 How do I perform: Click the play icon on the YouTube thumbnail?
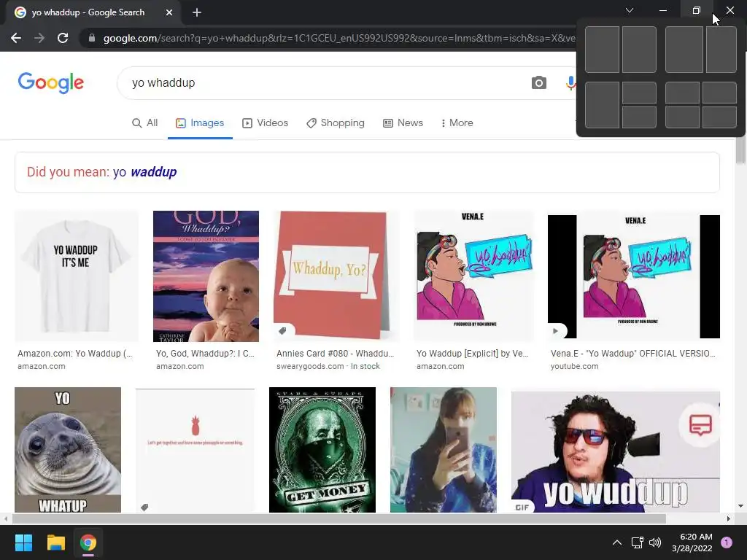555,330
